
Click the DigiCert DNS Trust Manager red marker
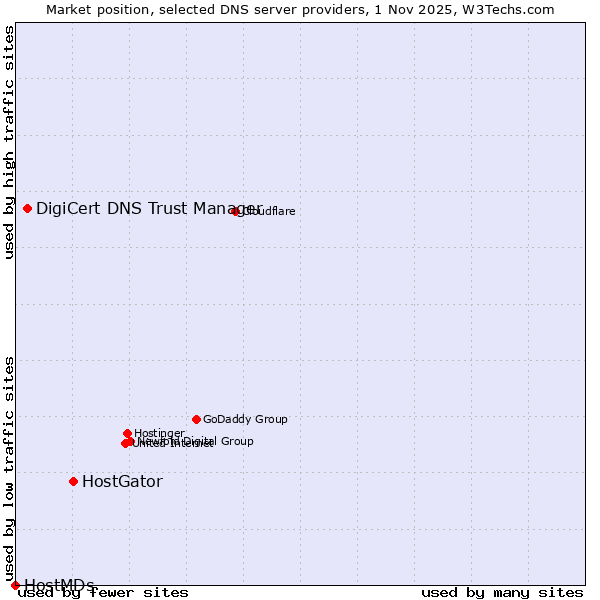[x=28, y=208]
